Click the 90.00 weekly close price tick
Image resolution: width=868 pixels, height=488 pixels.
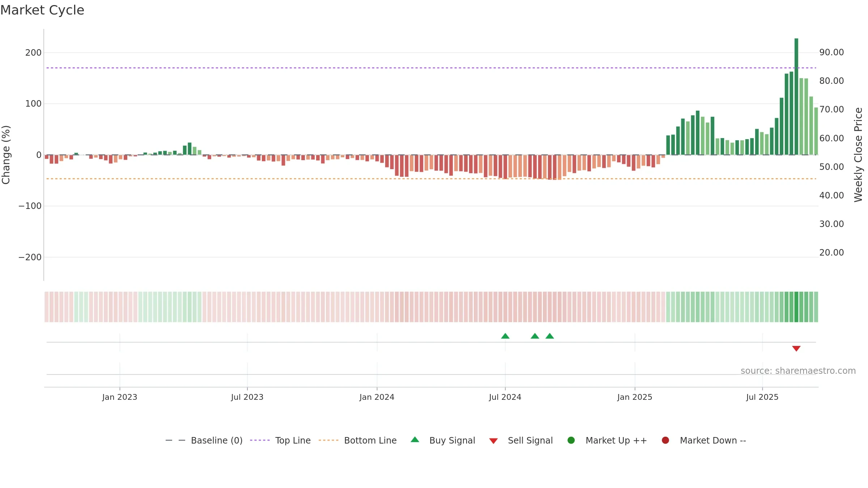[x=831, y=52]
